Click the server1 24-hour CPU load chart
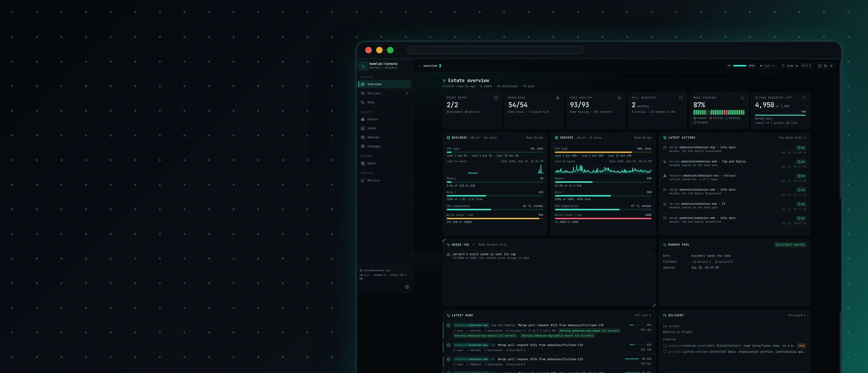The width and height of the screenshot is (868, 373). pos(603,169)
